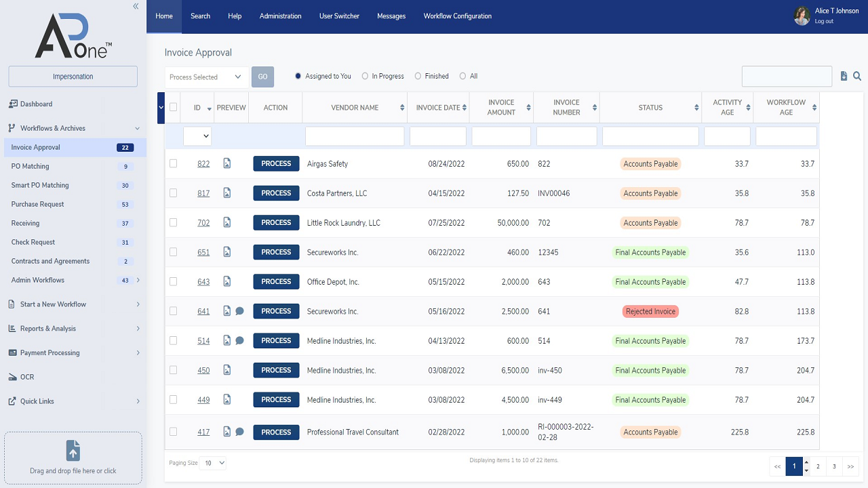Viewport: 868px width, 488px height.
Task: Open the Workflow Configuration menu
Action: [457, 16]
